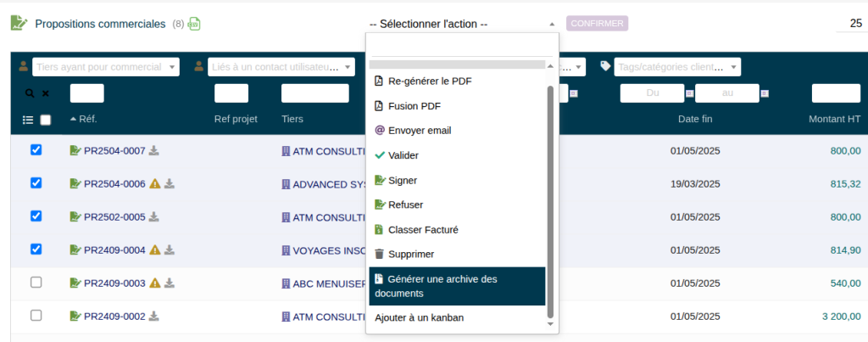
Task: Click the Excel export icon beside the title
Action: (194, 24)
